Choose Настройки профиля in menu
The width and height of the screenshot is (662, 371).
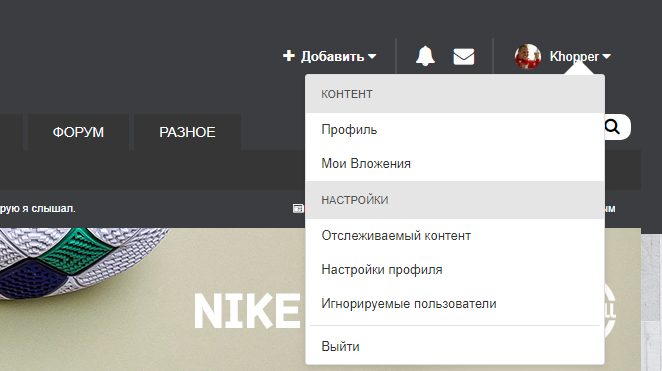(455, 269)
